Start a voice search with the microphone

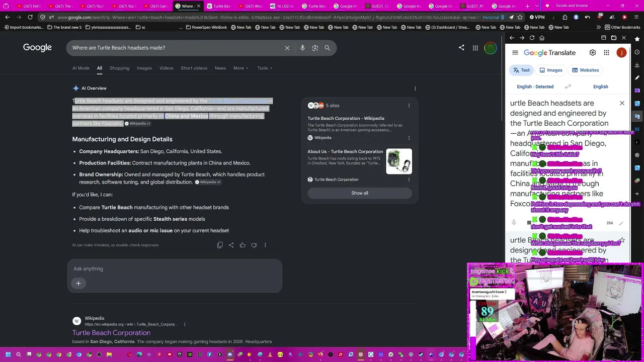click(x=302, y=48)
